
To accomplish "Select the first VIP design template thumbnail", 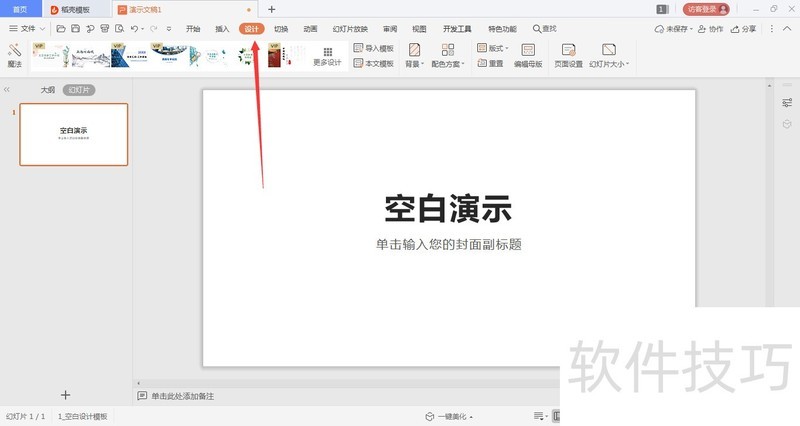I will [51, 56].
